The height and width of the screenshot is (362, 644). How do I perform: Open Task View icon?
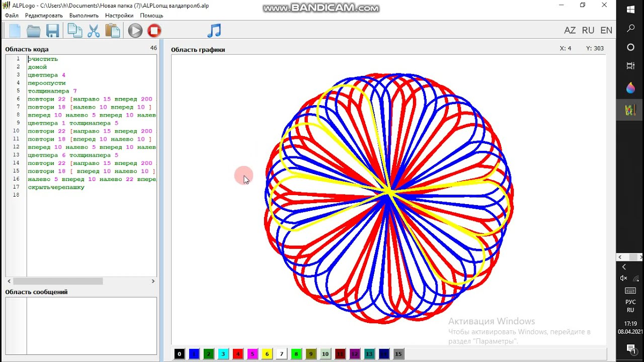point(630,66)
